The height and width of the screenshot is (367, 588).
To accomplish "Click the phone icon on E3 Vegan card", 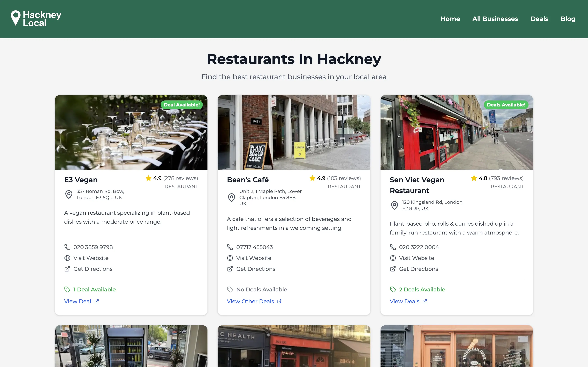I will [x=67, y=247].
